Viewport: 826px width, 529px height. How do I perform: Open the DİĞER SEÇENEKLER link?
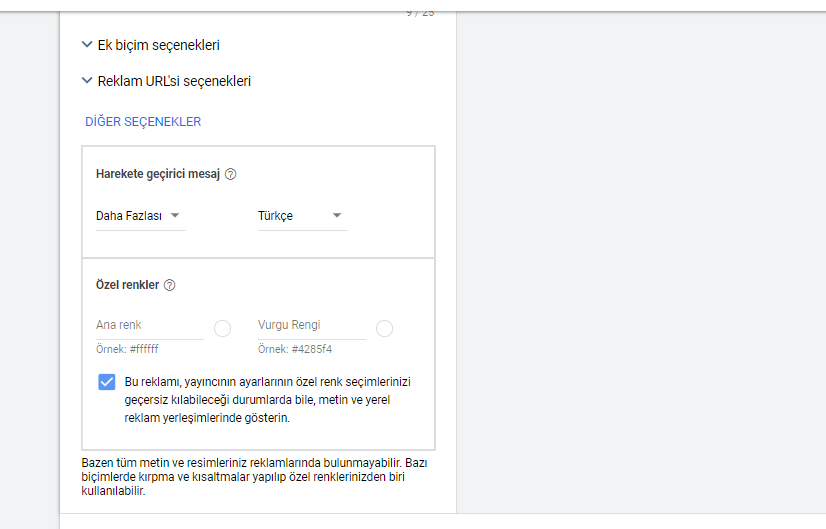click(x=143, y=122)
